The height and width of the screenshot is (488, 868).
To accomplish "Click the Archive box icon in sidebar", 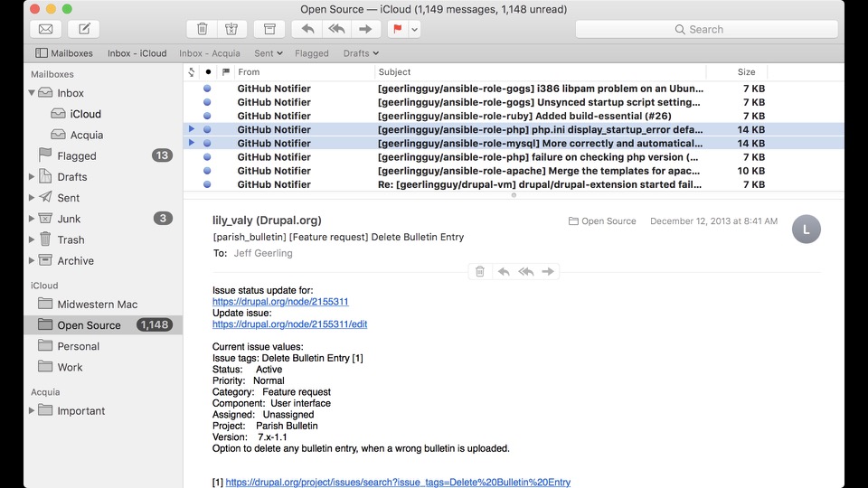I will click(45, 260).
